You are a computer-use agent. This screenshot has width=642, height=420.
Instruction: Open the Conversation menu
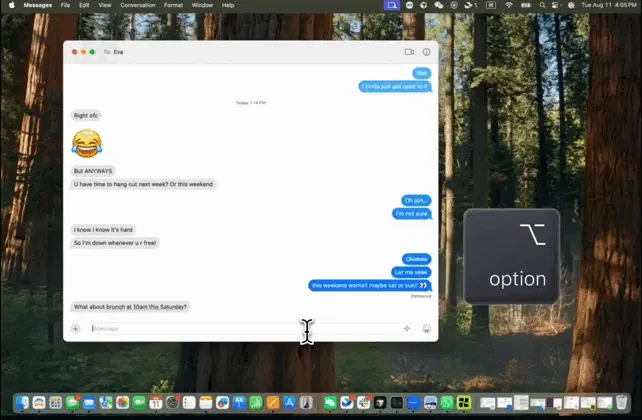tap(138, 5)
